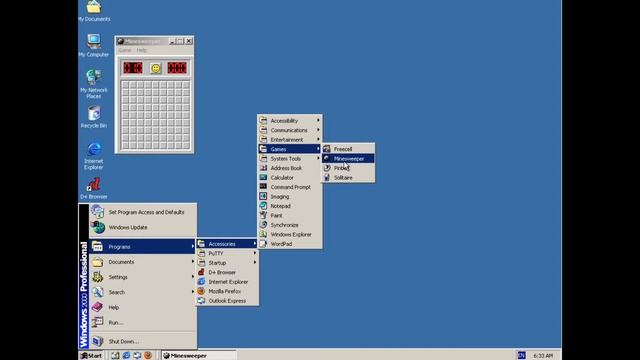Click the 6:33 AM system clock
Viewport: 640px width, 360px height.
click(543, 356)
